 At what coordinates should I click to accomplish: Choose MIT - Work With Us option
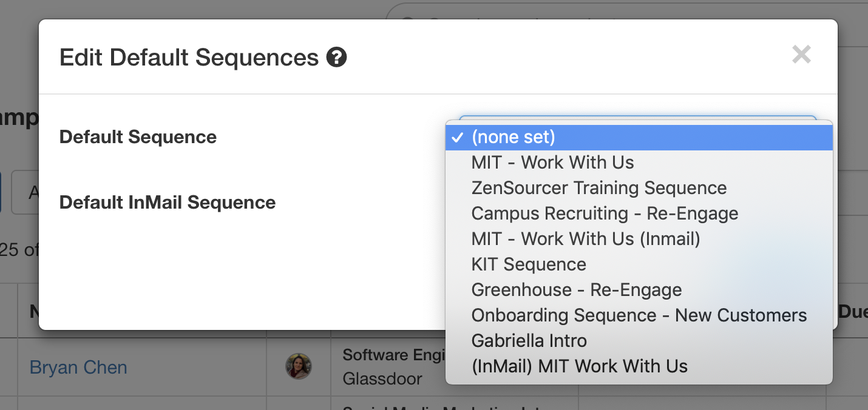click(639, 163)
